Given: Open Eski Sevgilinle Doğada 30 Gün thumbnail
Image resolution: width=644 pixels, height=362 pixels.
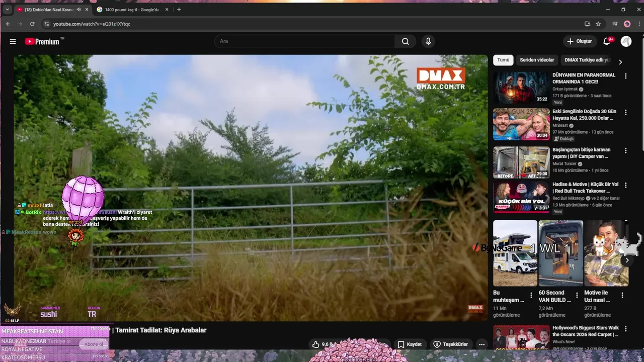Looking at the screenshot, I should point(521,124).
